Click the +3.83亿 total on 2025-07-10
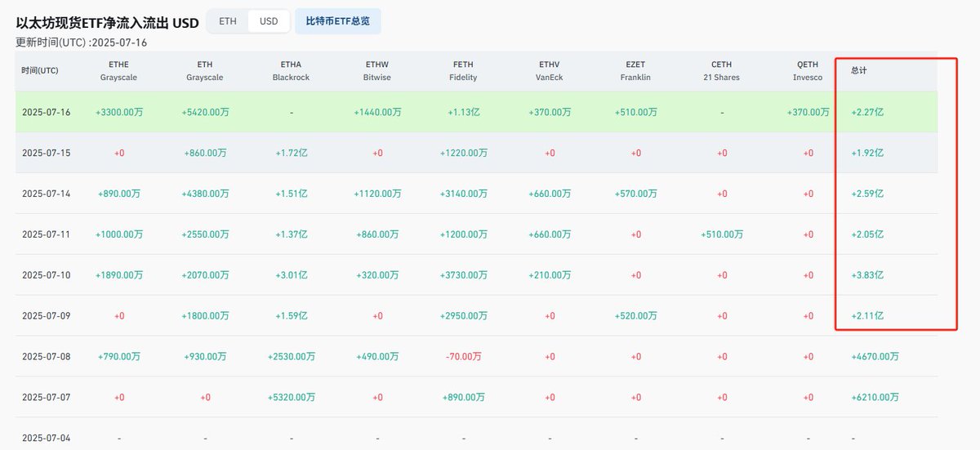Viewport: 980px width, 450px height. click(x=867, y=275)
